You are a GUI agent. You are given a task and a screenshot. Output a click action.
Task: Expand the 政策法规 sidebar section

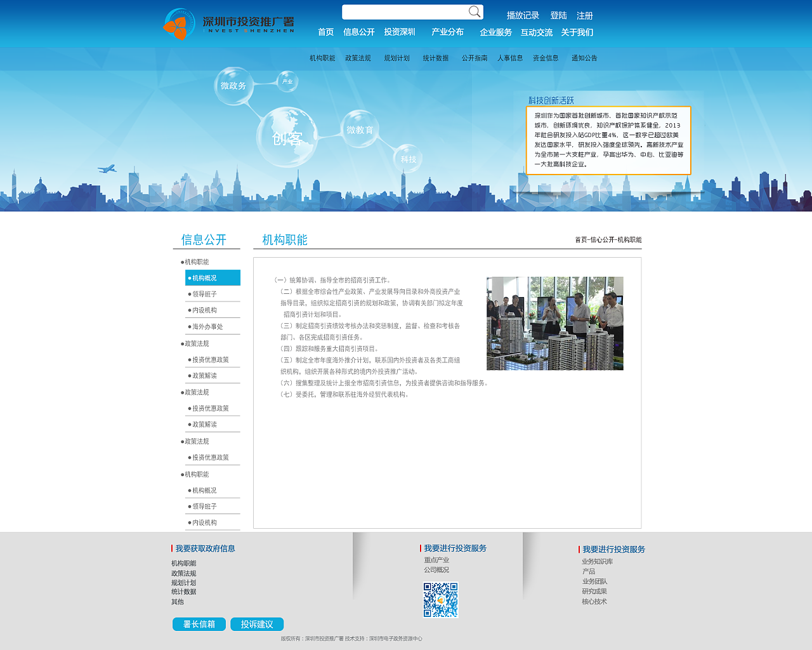(x=197, y=343)
